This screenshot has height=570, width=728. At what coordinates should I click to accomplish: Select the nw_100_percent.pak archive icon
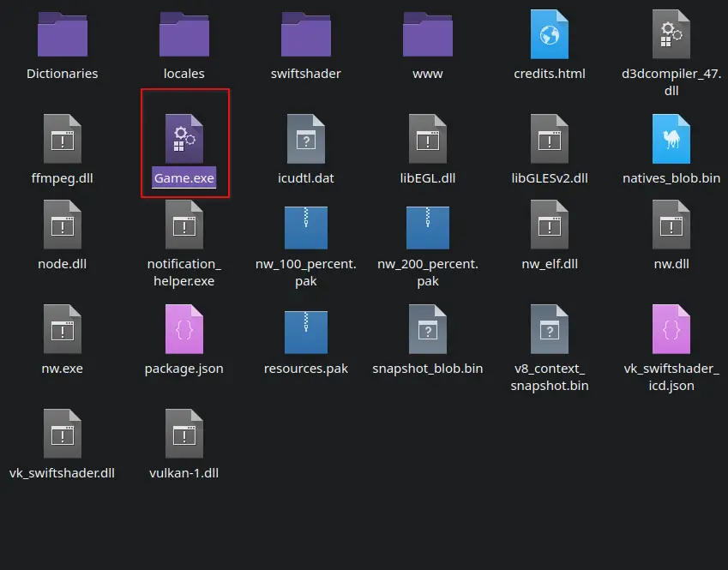[306, 227]
